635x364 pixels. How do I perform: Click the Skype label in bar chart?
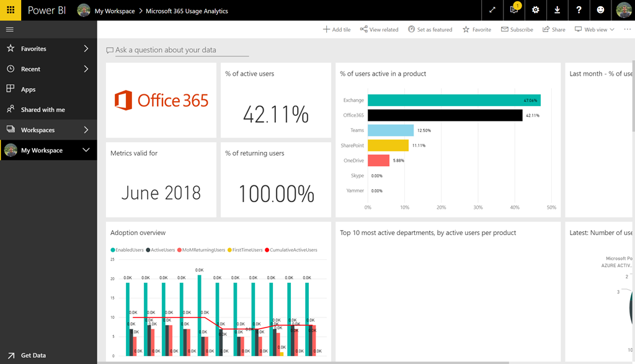pos(357,175)
